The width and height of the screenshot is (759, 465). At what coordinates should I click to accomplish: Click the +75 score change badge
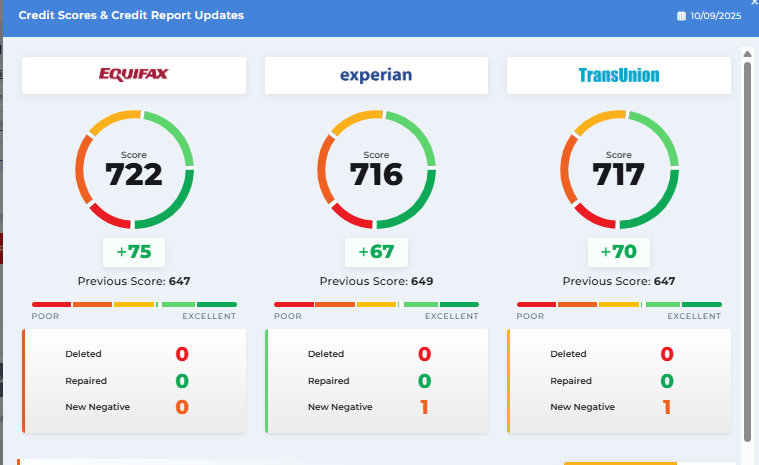pyautogui.click(x=134, y=252)
